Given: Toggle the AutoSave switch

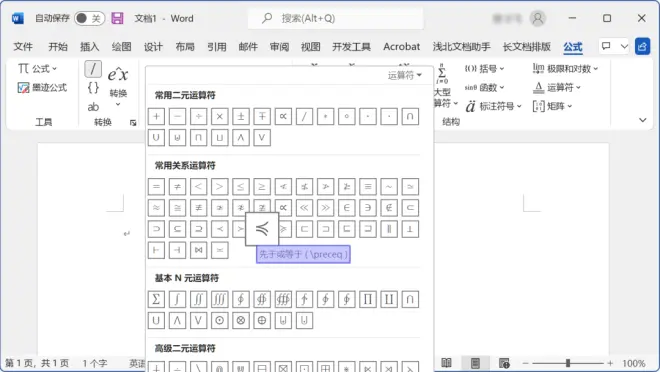Looking at the screenshot, I should 89,18.
